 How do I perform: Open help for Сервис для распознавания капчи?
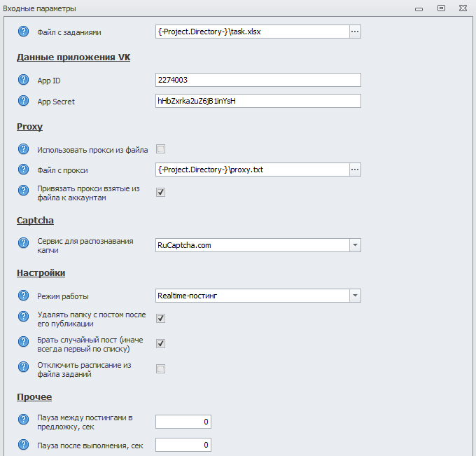23,245
